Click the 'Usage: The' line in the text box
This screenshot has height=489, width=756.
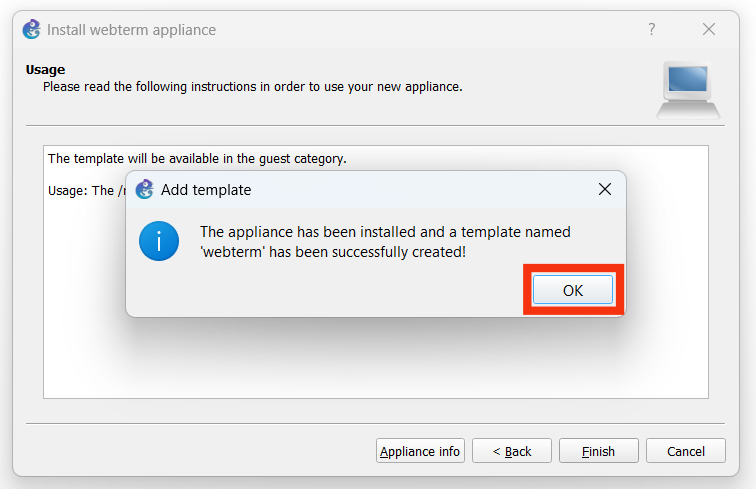coord(81,190)
